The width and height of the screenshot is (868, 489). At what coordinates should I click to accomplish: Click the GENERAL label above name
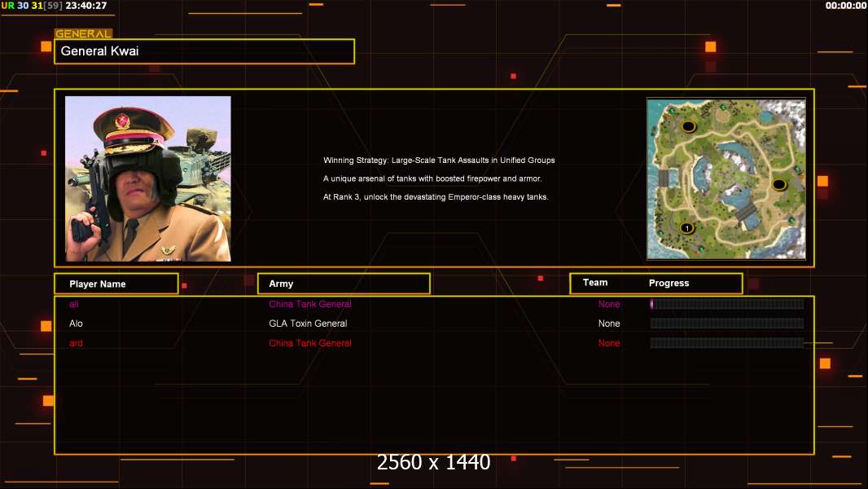coord(83,33)
